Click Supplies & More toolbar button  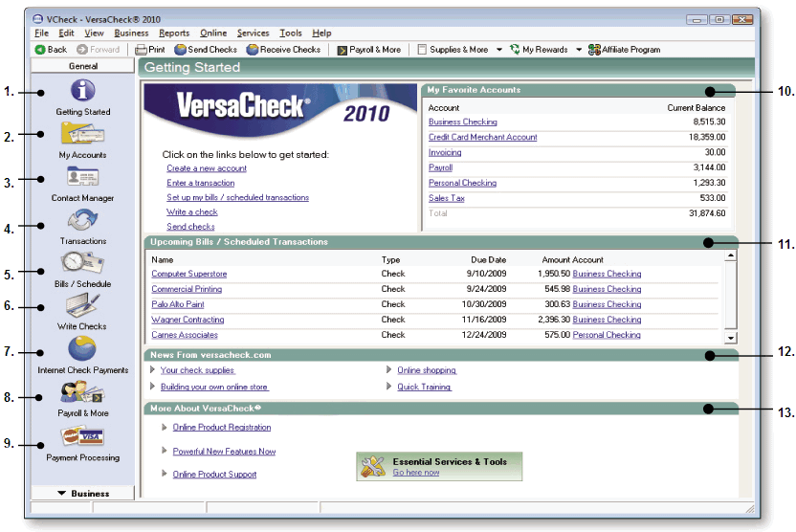(453, 50)
